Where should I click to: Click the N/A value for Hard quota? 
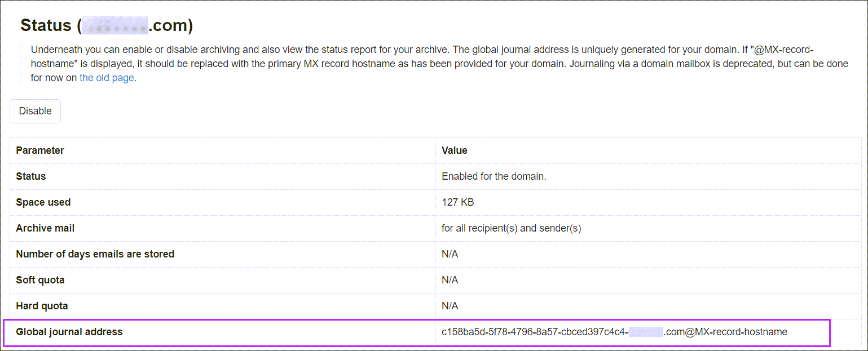(450, 305)
